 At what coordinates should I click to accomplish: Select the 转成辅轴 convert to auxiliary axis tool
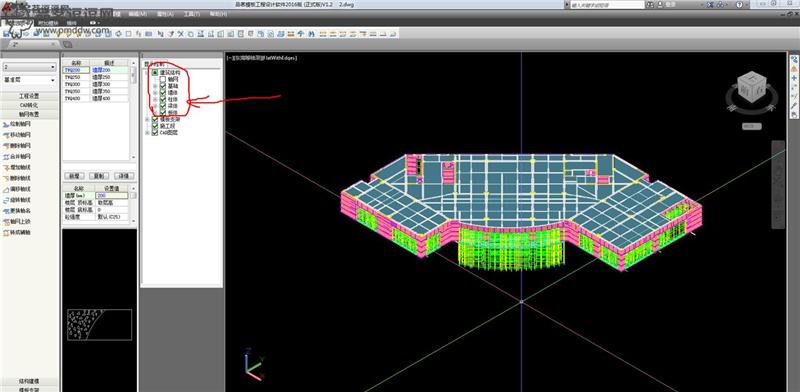coord(17,233)
